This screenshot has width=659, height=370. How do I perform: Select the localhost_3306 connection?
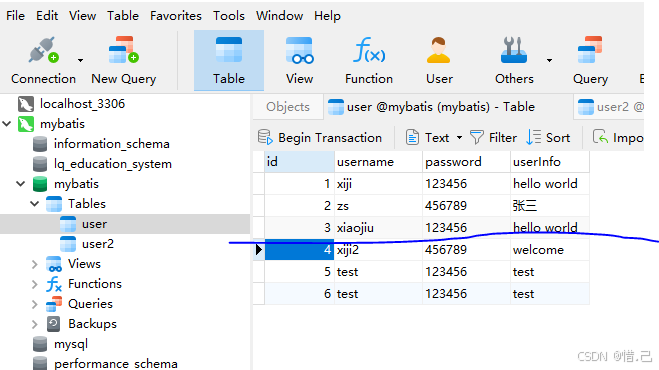pyautogui.click(x=82, y=103)
